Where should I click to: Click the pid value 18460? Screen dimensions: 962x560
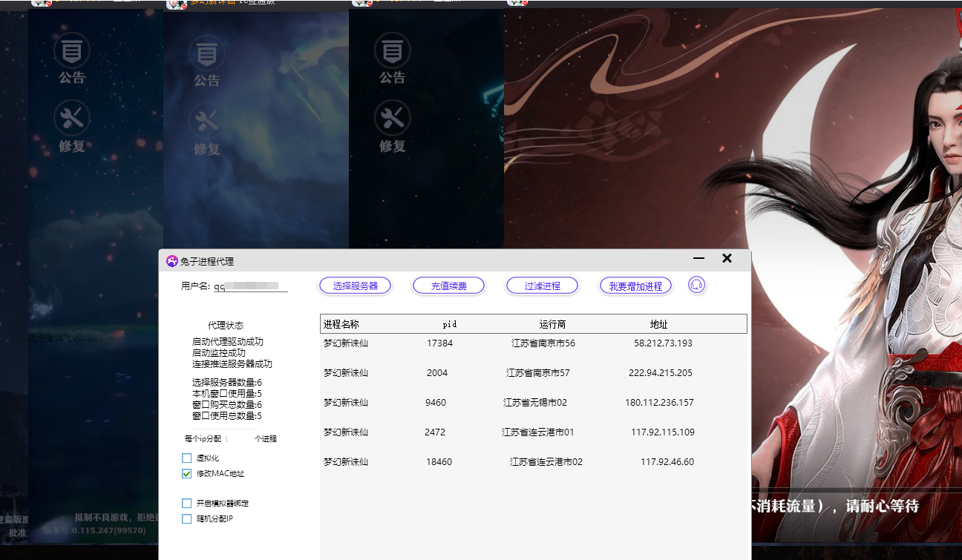pos(439,462)
